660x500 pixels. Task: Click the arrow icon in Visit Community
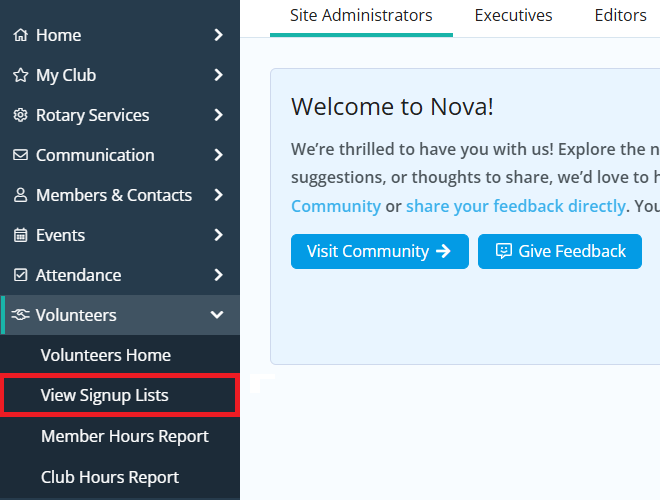click(443, 251)
